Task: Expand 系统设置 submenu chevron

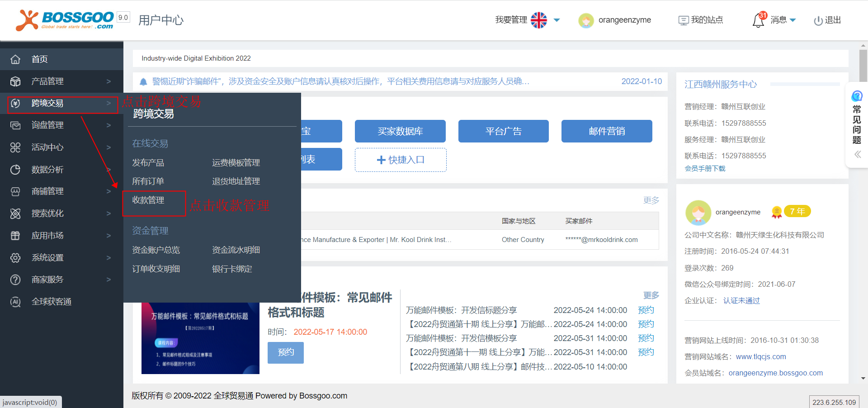Action: pos(108,258)
